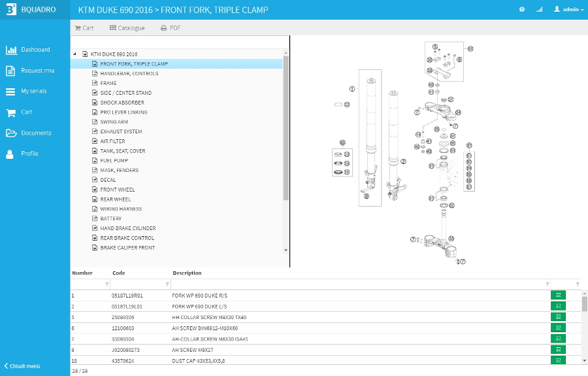Select BRAKE CALIPER FRONT tree item

pos(127,248)
